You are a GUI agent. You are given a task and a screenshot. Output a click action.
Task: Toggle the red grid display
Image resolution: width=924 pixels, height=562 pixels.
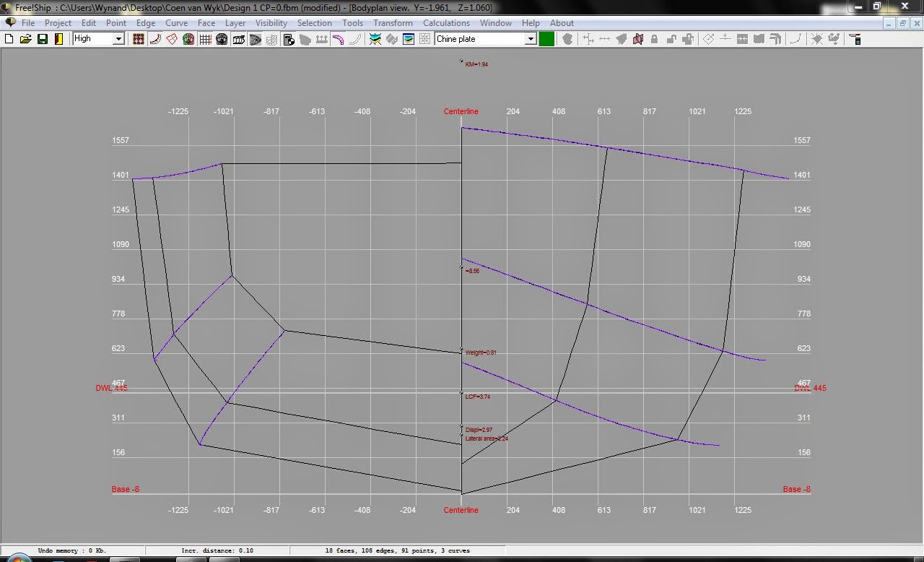[x=205, y=39]
